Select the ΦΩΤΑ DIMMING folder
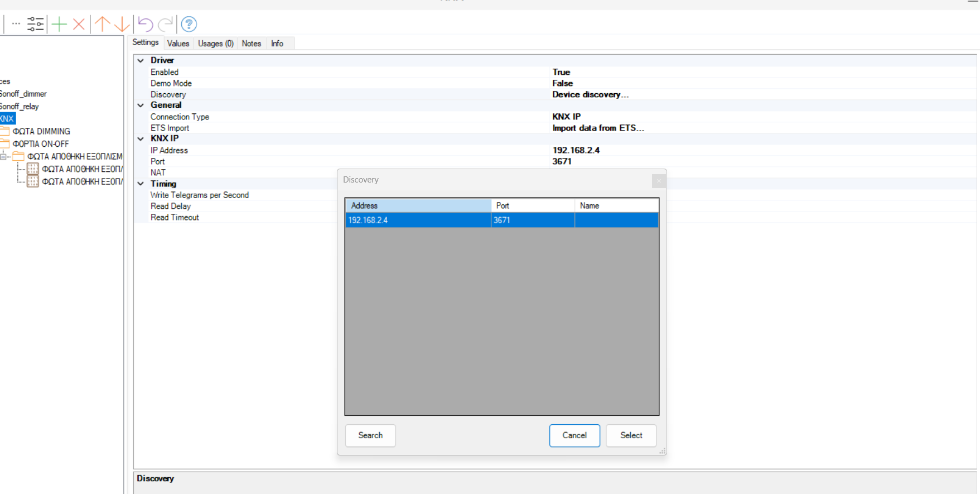Viewport: 980px width, 494px height. tap(41, 131)
